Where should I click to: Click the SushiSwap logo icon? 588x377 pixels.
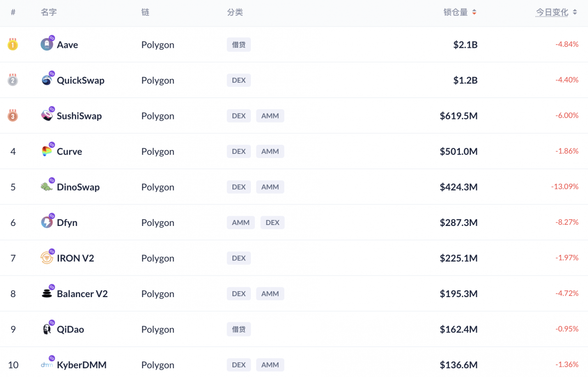(47, 116)
